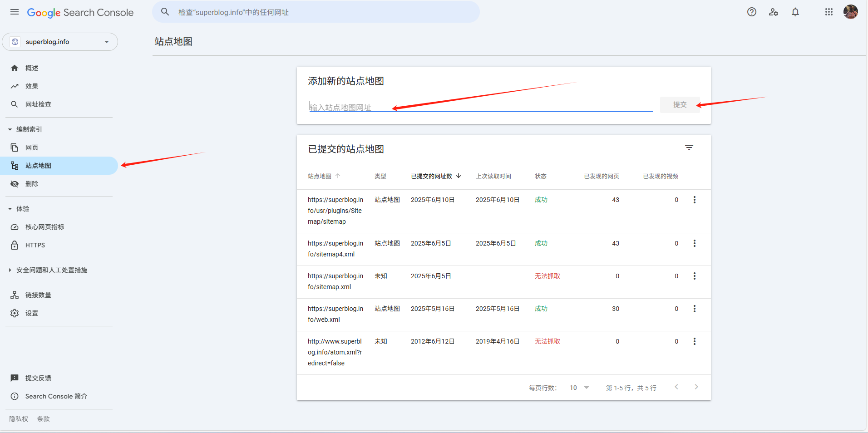Open the 隐私权 link
Viewport: 868px width, 433px height.
pyautogui.click(x=19, y=419)
